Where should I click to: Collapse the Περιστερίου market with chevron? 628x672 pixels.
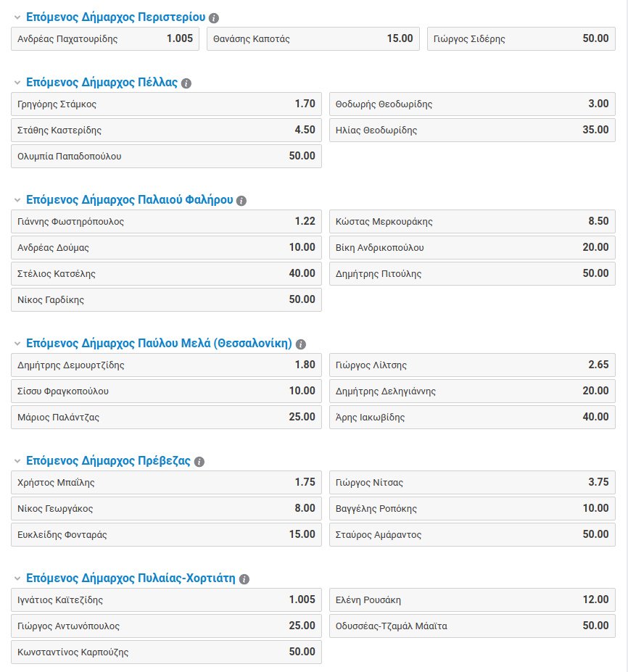click(x=17, y=17)
